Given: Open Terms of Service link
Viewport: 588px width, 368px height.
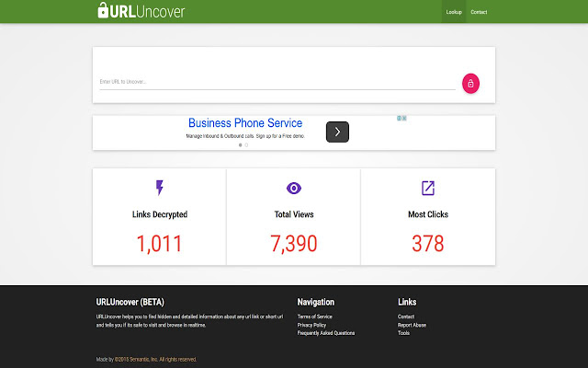Looking at the screenshot, I should 314,316.
